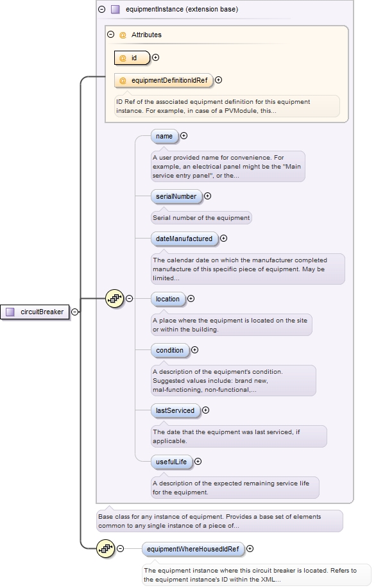Collapse the Attributes group
This screenshot has height=588, width=376.
(111, 35)
